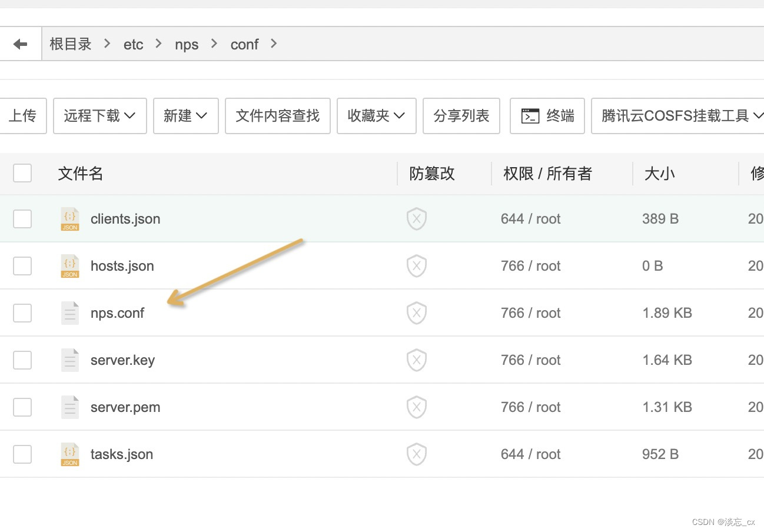This screenshot has height=532, width=764.
Task: Toggle tamper-proof shield for server.key
Action: click(x=417, y=360)
